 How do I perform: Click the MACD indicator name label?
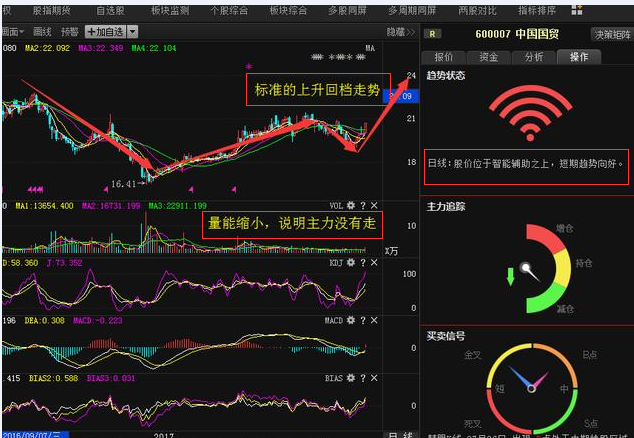[334, 320]
